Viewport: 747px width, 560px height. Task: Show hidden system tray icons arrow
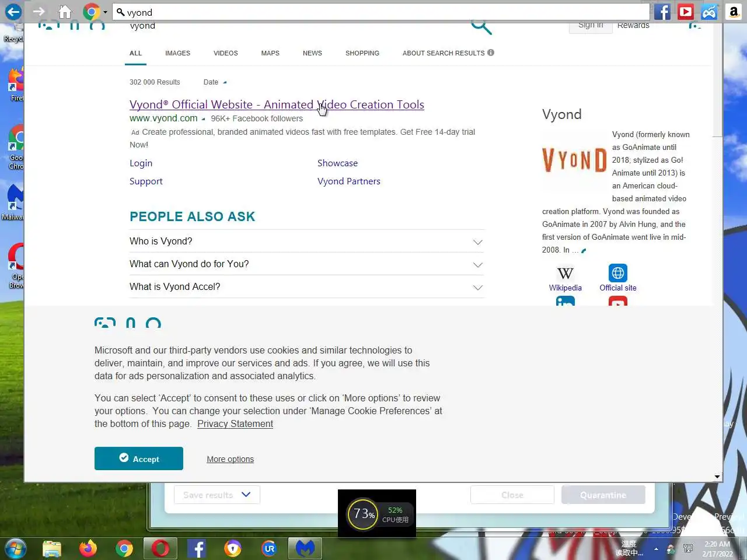click(656, 549)
